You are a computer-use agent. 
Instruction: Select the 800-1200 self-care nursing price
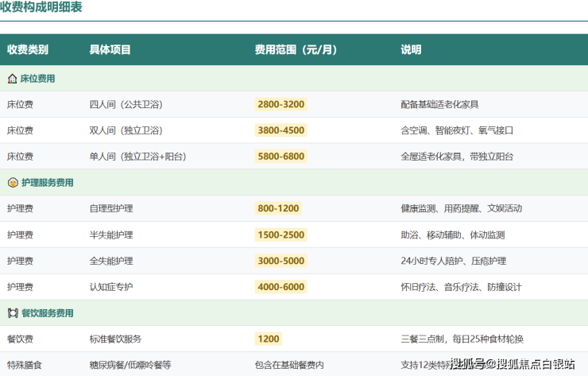click(278, 208)
